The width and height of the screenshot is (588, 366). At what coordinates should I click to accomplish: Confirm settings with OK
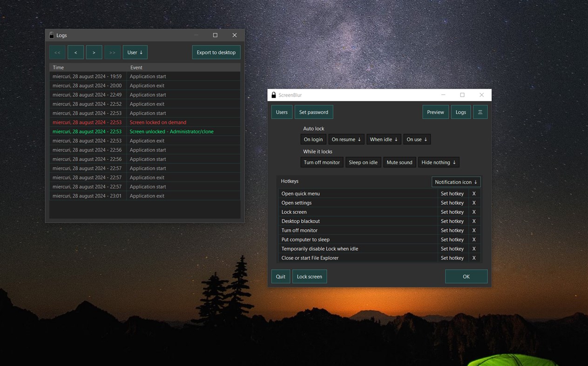pos(466,276)
